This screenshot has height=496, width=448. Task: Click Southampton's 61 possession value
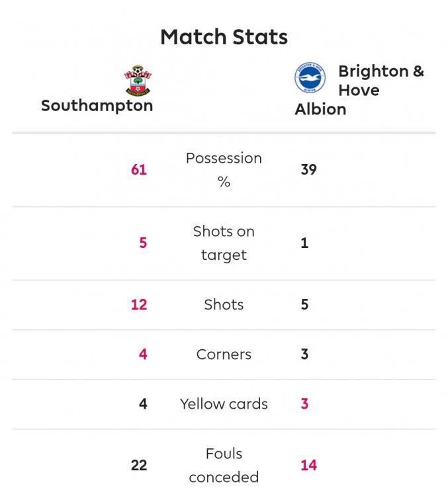138,170
